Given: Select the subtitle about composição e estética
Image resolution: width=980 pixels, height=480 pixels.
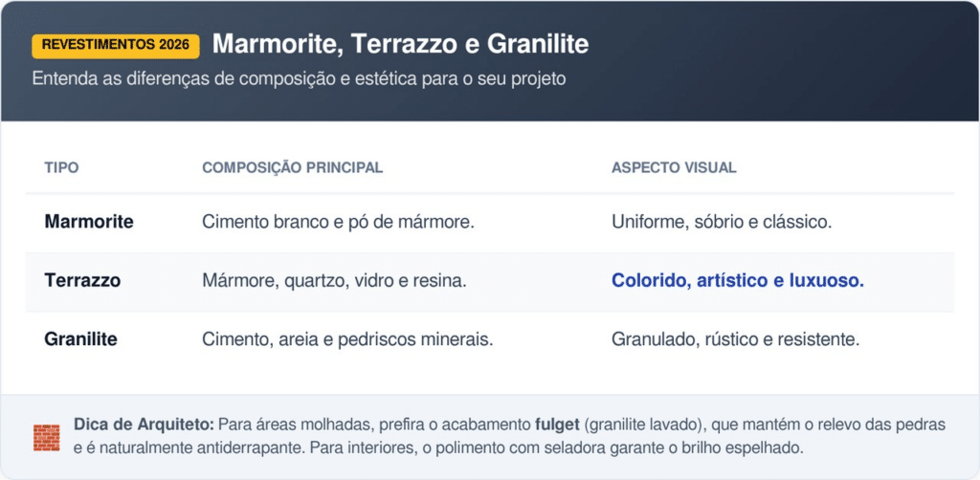Looking at the screenshot, I should [299, 78].
